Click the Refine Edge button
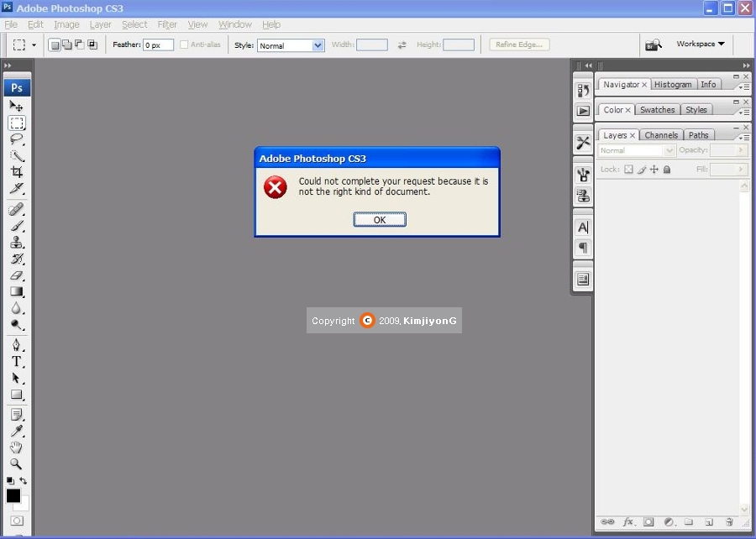Image resolution: width=756 pixels, height=539 pixels. coord(519,44)
